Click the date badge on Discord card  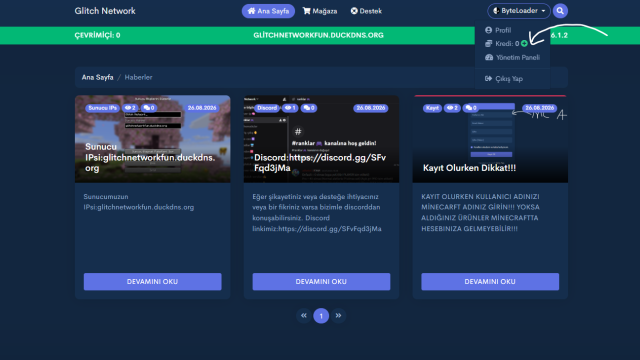click(371, 108)
